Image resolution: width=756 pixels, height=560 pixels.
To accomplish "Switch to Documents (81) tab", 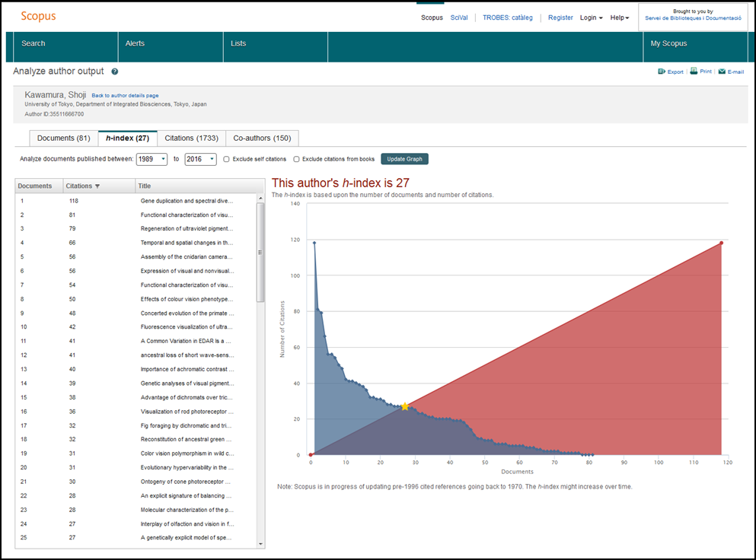I will [63, 138].
